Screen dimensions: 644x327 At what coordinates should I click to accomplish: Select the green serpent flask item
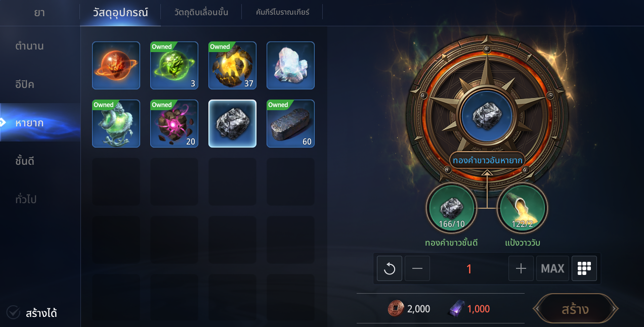116,123
